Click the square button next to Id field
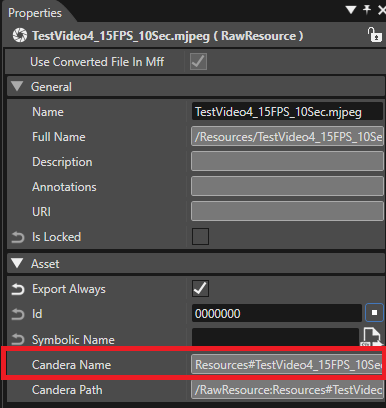Viewport: 386px width, 408px height. 374,313
